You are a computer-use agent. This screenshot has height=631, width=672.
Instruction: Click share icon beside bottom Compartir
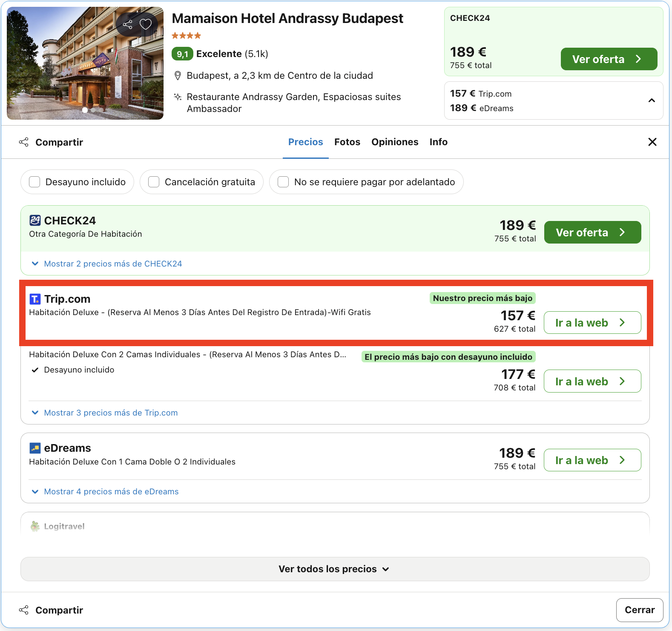click(x=24, y=610)
